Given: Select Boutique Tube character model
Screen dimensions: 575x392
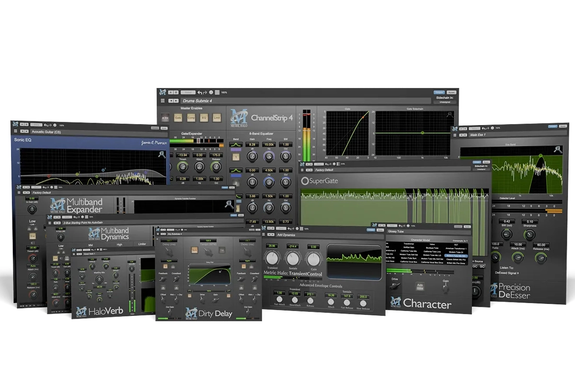Looking at the screenshot, I should click(x=432, y=247).
